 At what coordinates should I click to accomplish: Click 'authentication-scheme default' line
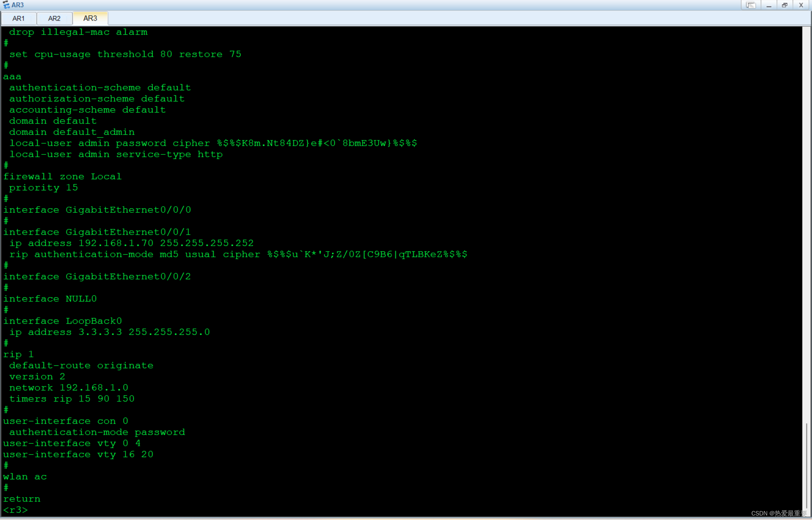[100, 88]
